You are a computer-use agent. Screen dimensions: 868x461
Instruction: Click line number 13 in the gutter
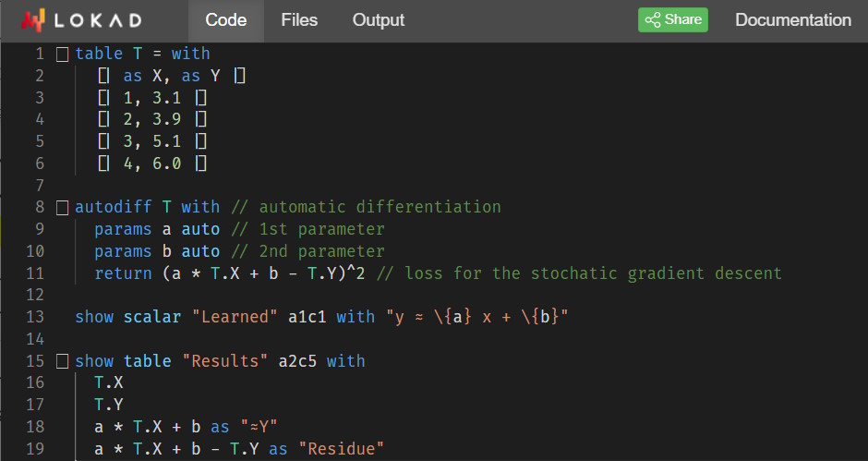tap(35, 317)
